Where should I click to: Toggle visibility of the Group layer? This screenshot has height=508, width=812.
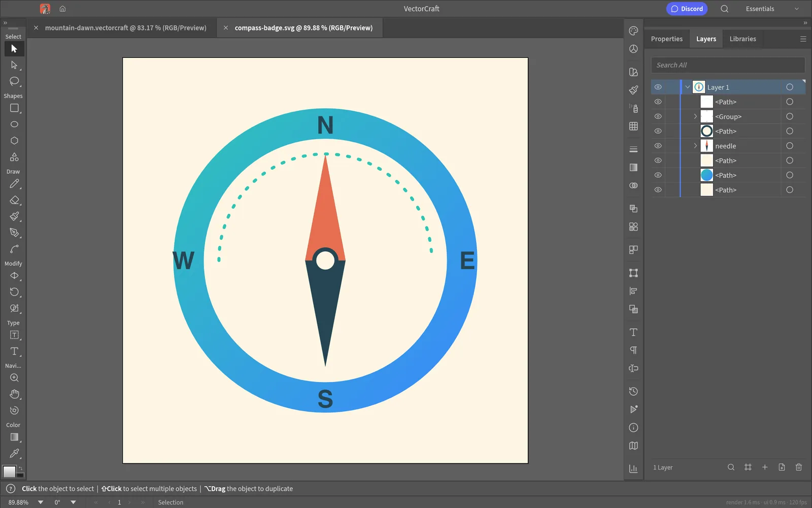coord(658,116)
